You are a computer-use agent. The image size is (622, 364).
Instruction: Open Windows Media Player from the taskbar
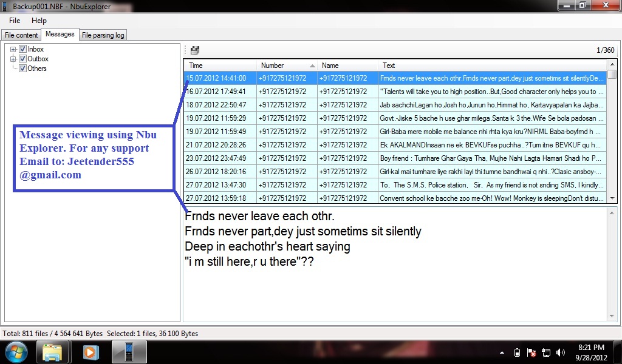tap(91, 352)
